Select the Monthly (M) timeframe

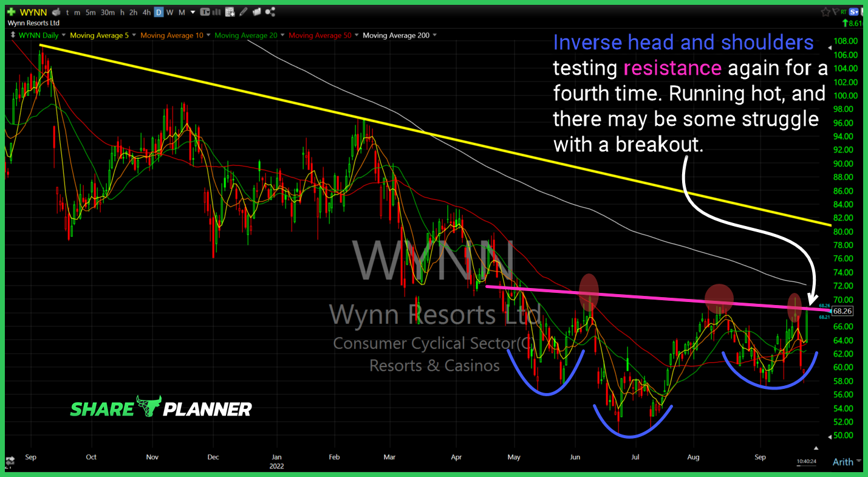click(182, 12)
